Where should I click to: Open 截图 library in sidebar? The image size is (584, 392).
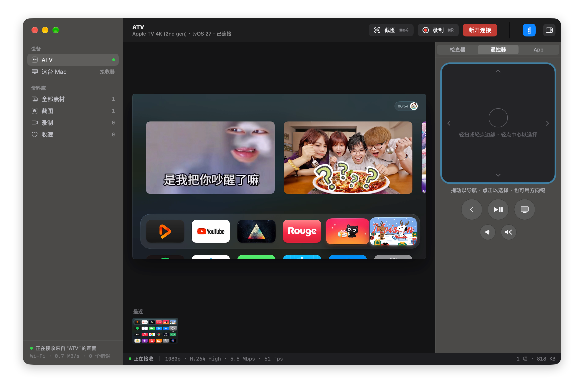click(x=73, y=111)
